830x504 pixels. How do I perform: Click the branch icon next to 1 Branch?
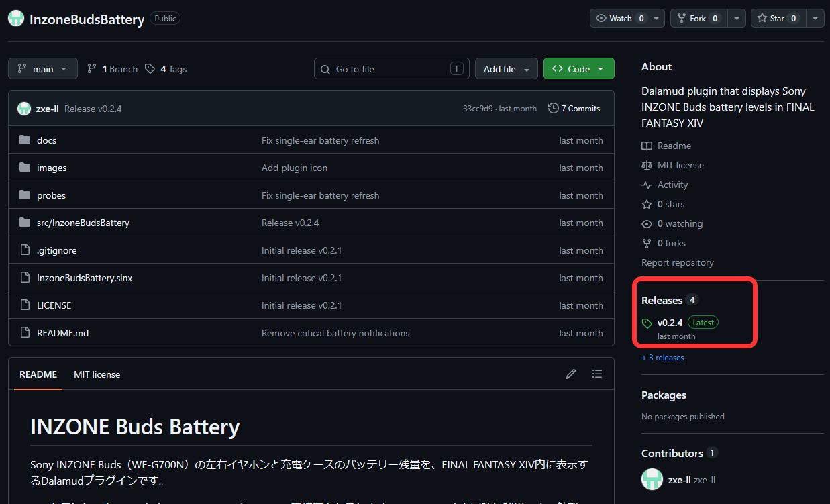(x=92, y=69)
